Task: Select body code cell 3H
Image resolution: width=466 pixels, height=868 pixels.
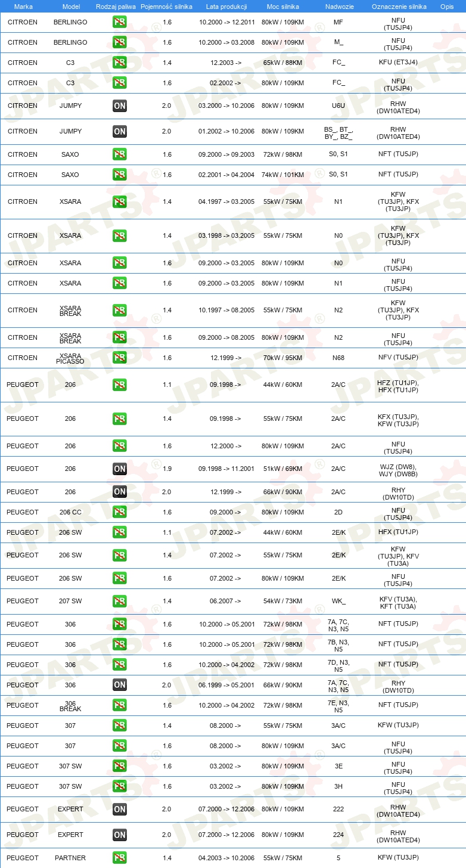Action: click(x=338, y=786)
